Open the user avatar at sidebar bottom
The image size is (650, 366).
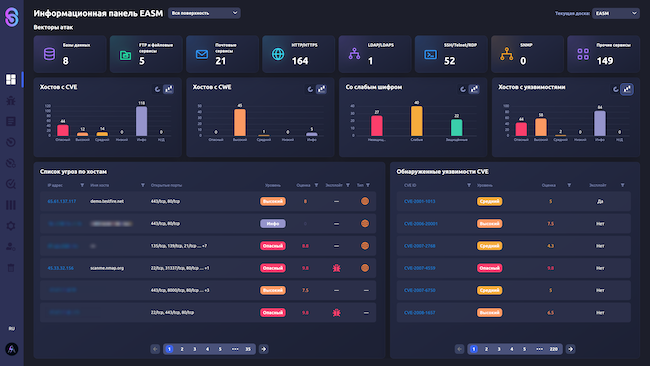[x=12, y=349]
